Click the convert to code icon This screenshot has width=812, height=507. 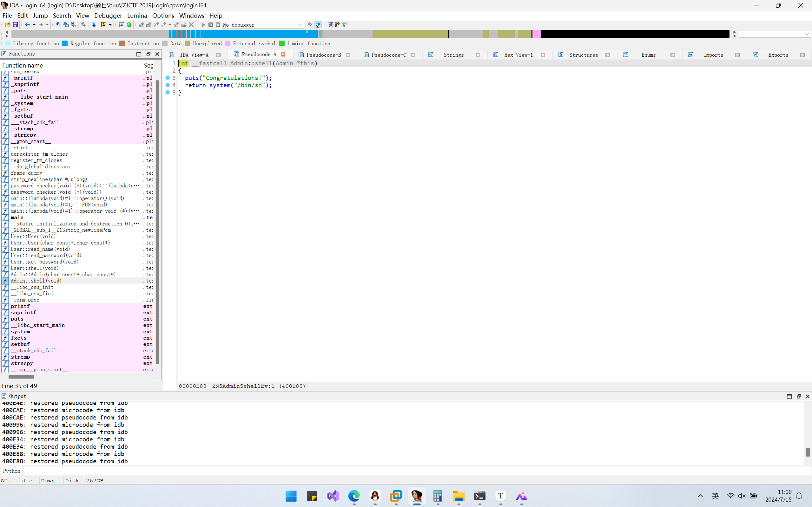pos(142,25)
